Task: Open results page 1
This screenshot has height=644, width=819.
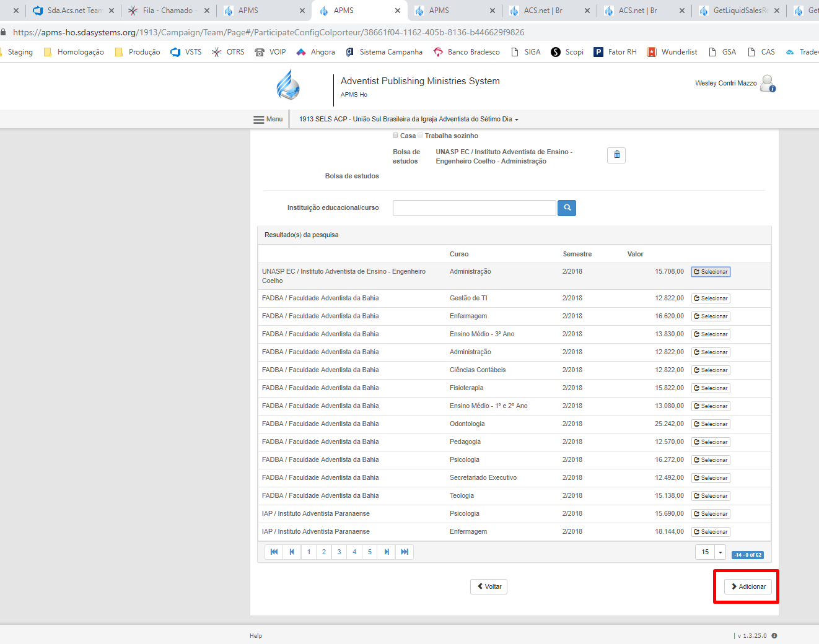Action: pos(309,552)
